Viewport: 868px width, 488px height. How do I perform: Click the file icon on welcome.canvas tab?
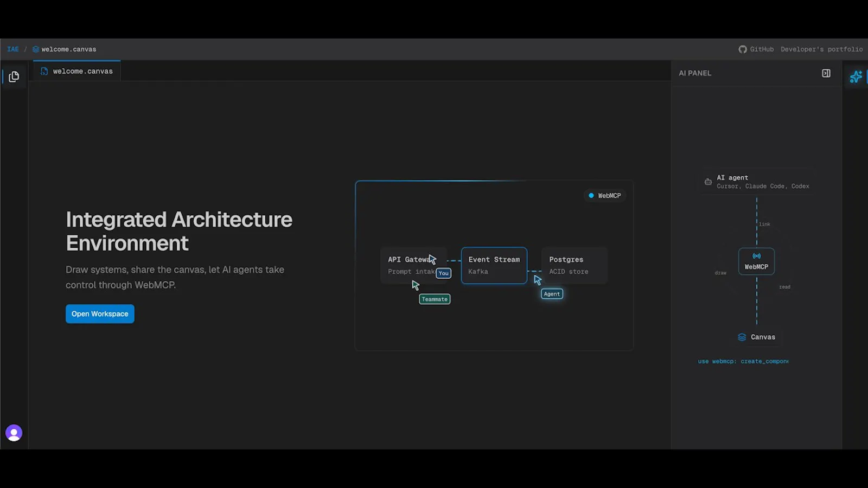[44, 71]
